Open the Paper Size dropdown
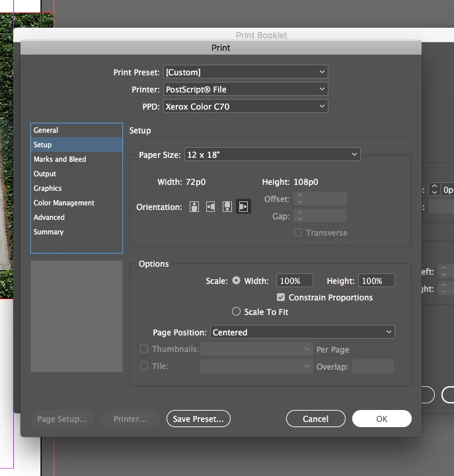454x476 pixels. pyautogui.click(x=272, y=154)
